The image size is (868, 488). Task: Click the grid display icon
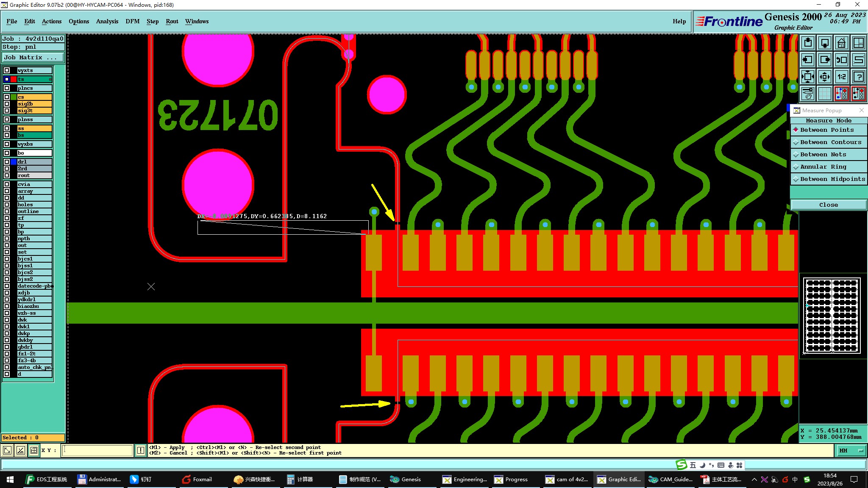(824, 94)
